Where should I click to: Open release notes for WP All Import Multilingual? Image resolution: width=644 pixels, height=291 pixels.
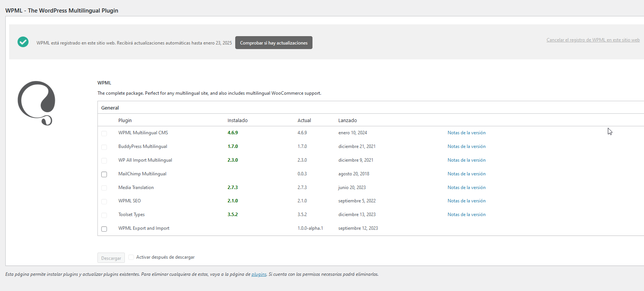pyautogui.click(x=467, y=160)
